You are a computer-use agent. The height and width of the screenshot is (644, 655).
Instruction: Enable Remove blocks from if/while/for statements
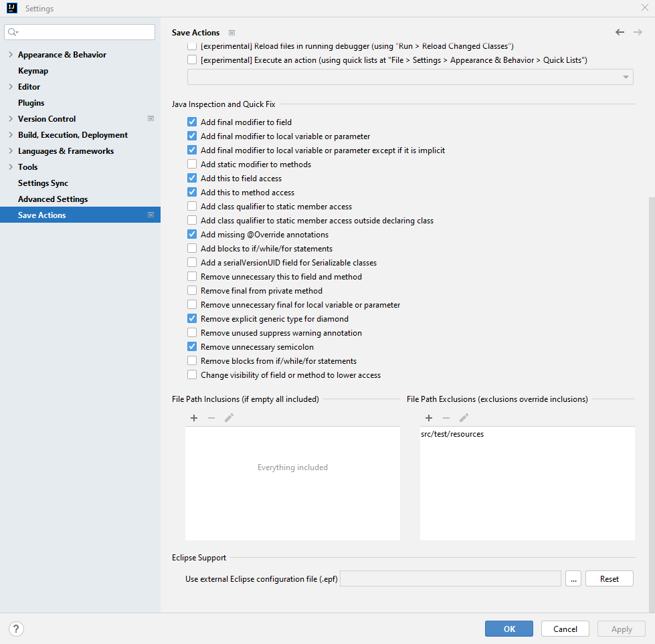pos(192,361)
